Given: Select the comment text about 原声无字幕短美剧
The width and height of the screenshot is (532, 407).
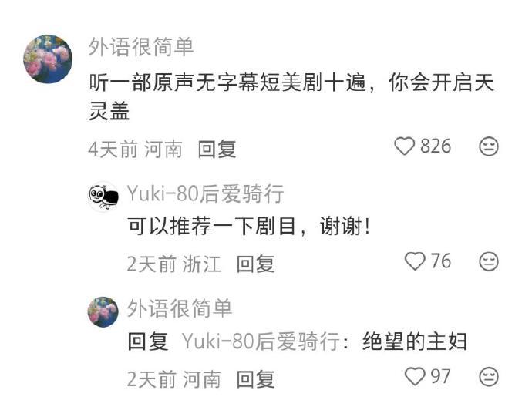Looking at the screenshot, I should pos(291,96).
